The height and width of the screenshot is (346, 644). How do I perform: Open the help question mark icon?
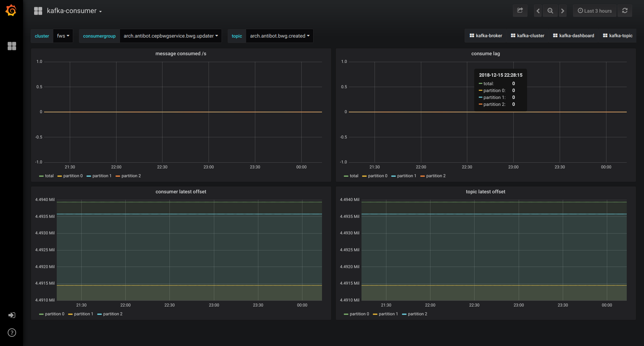12,333
